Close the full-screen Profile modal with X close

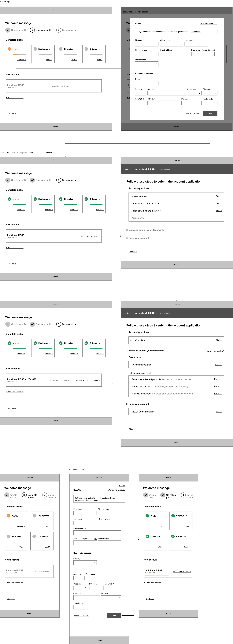[x=122, y=485]
